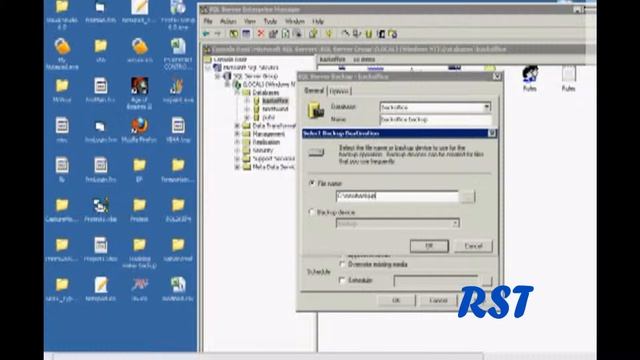Select the SQL Server Group node

(x=255, y=76)
